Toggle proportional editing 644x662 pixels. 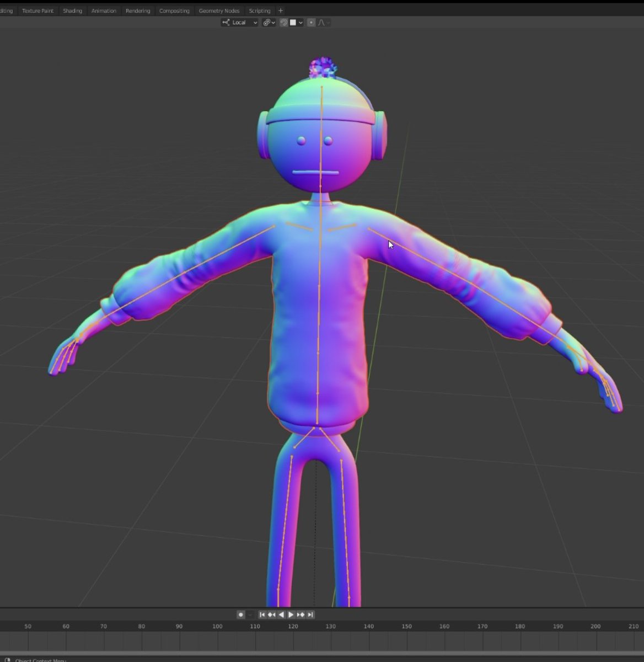[x=311, y=23]
